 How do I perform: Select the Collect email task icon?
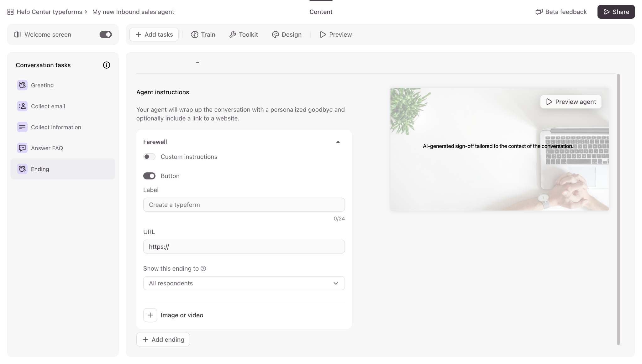pos(22,106)
